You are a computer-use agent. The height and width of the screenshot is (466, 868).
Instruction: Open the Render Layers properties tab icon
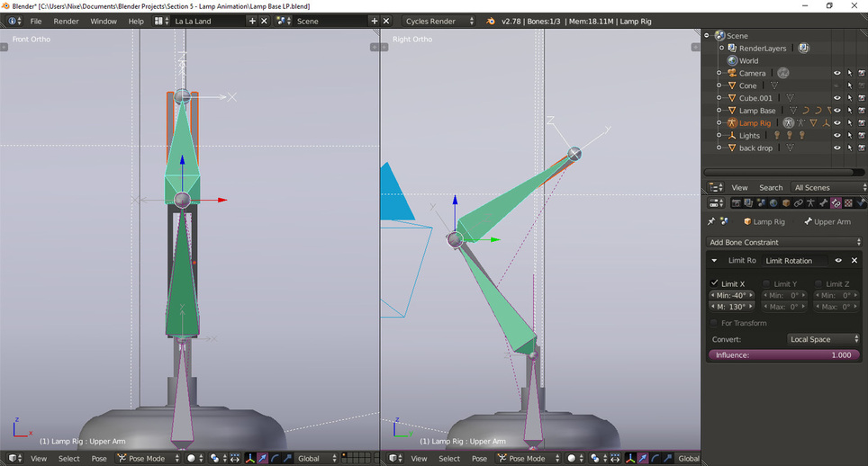point(748,203)
